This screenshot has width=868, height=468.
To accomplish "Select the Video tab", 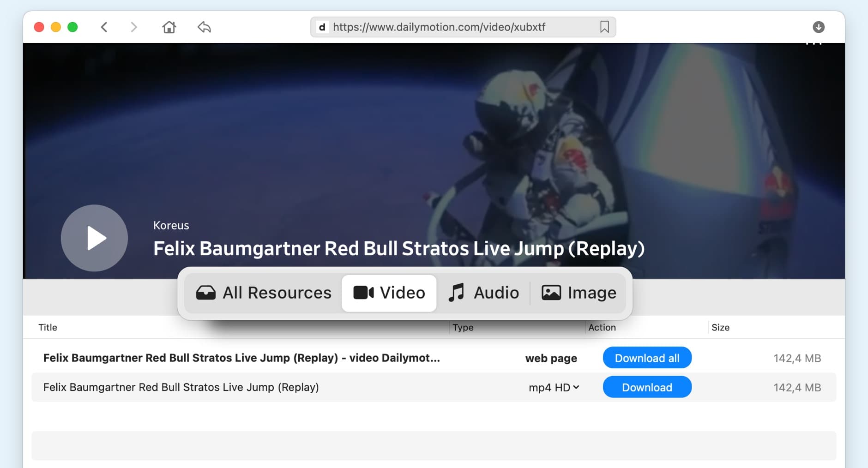I will (x=389, y=293).
